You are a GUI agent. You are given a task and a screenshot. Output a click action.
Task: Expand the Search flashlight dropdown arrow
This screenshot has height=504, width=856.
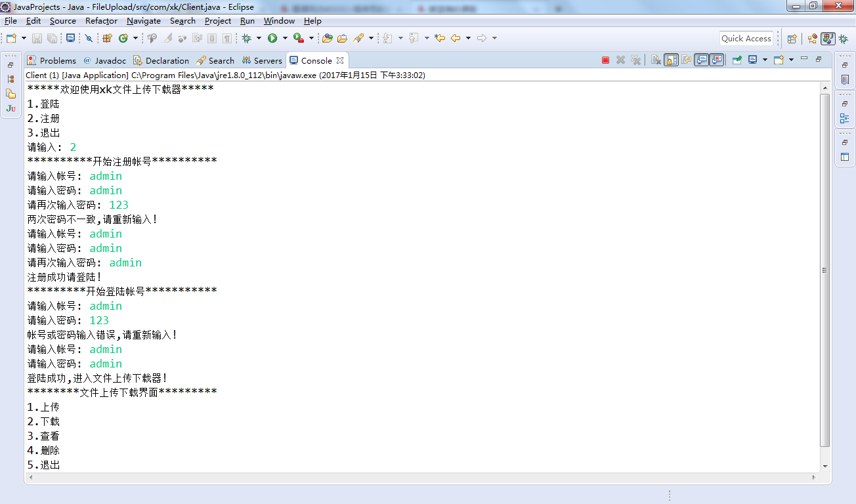371,38
